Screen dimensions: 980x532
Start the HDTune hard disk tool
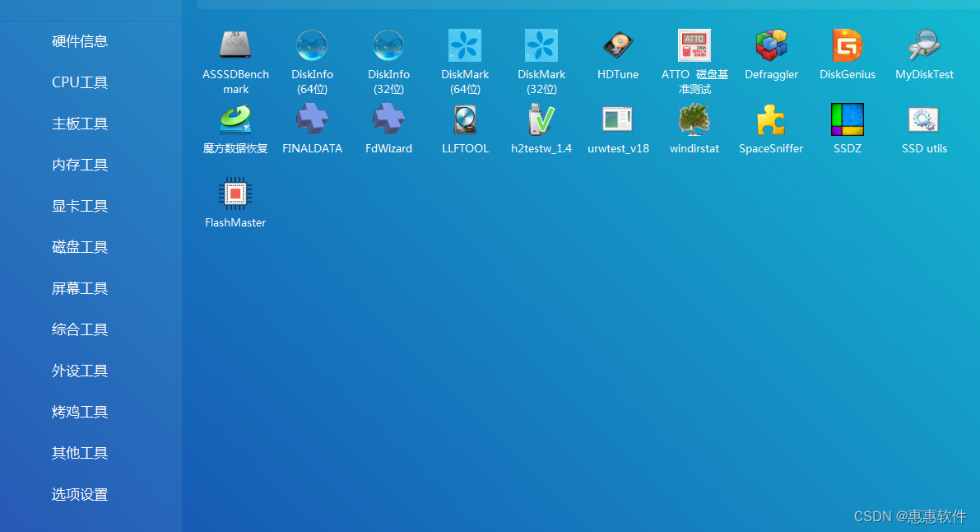tap(617, 45)
